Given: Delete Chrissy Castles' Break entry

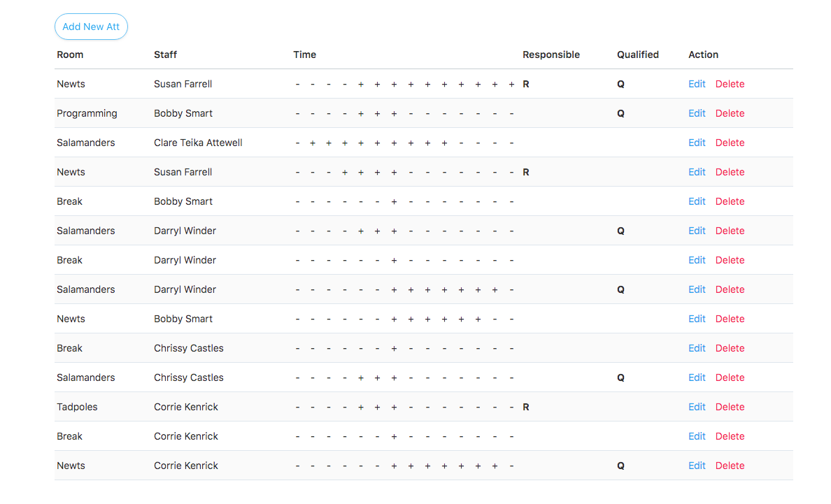Looking at the screenshot, I should click(x=730, y=348).
